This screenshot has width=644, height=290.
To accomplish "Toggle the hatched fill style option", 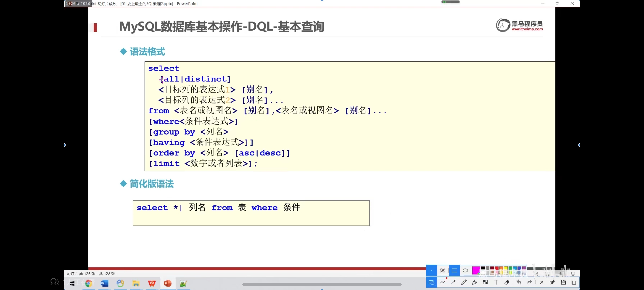I will pyautogui.click(x=443, y=270).
